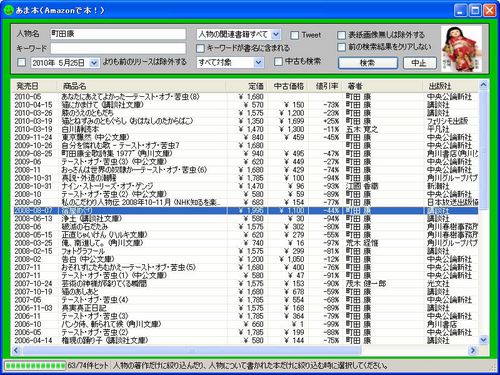Click the horizontal scrollbar thumb
Image resolution: width=500 pixels, height=375 pixels.
coord(191,350)
